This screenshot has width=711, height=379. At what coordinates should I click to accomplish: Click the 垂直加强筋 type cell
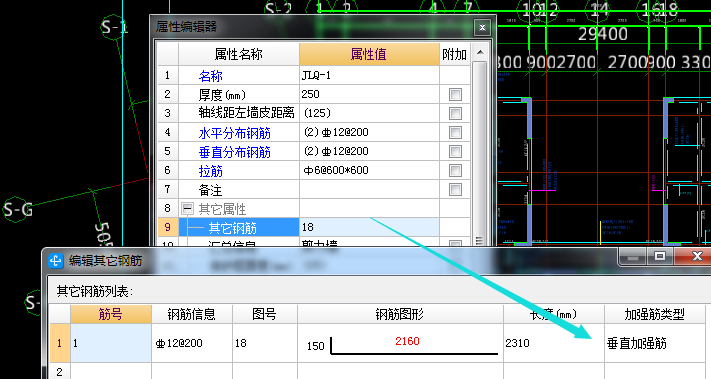click(x=654, y=343)
